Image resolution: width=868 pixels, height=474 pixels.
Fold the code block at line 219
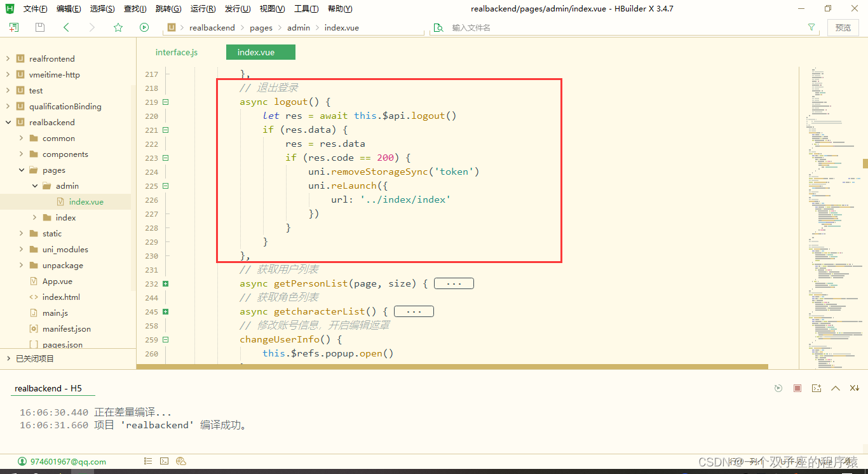tap(165, 102)
